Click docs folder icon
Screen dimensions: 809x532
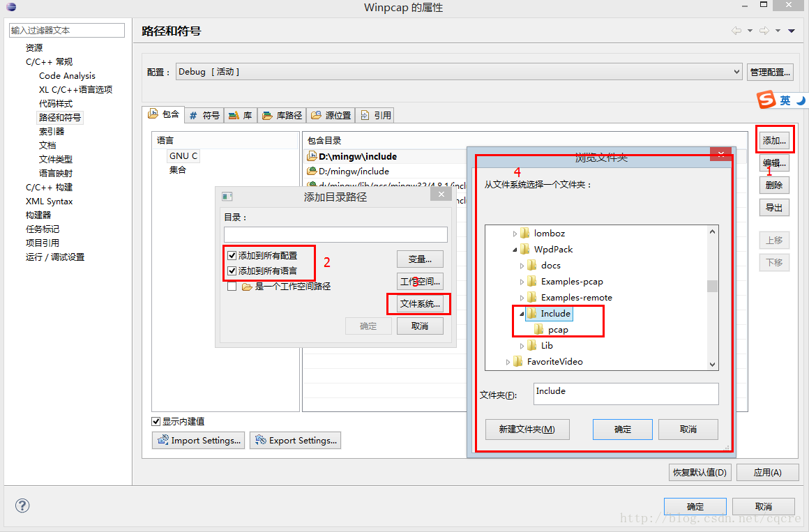click(532, 265)
